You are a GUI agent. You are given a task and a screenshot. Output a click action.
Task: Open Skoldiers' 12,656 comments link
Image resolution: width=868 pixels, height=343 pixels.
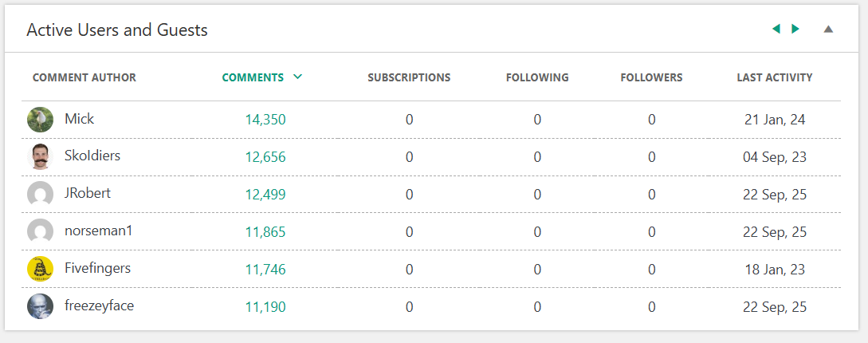(265, 157)
